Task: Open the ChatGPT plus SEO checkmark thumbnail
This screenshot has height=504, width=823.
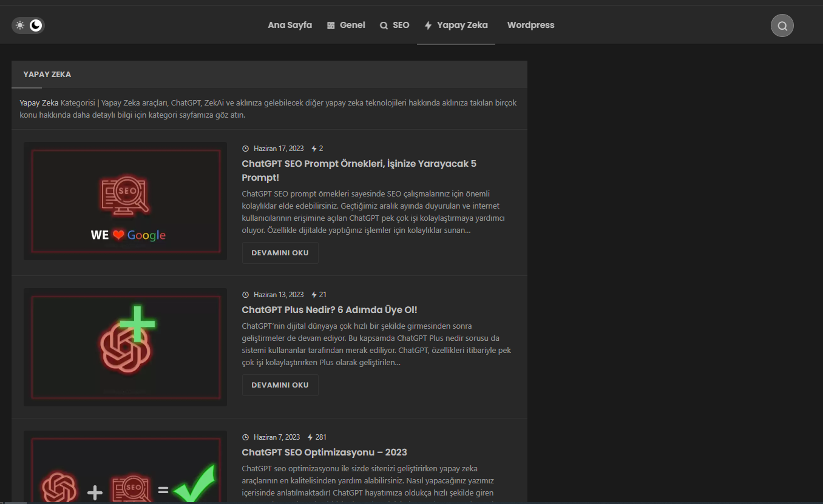Action: (x=125, y=467)
